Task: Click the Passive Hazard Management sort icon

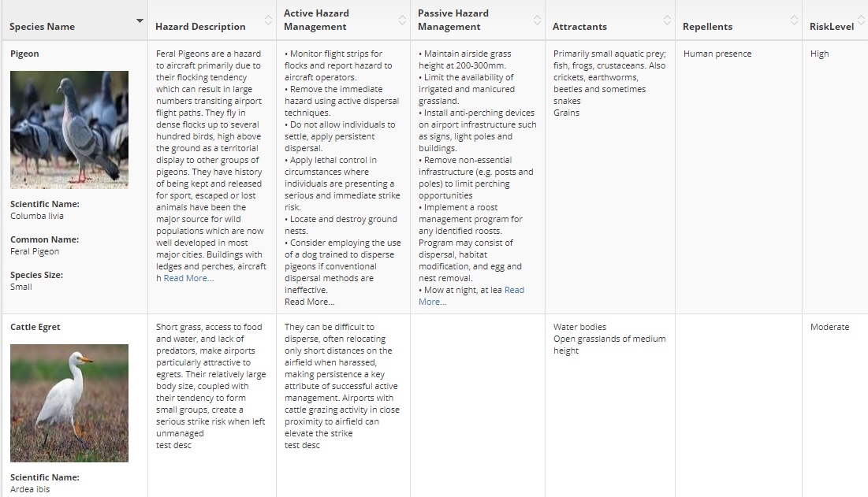Action: 537,20
